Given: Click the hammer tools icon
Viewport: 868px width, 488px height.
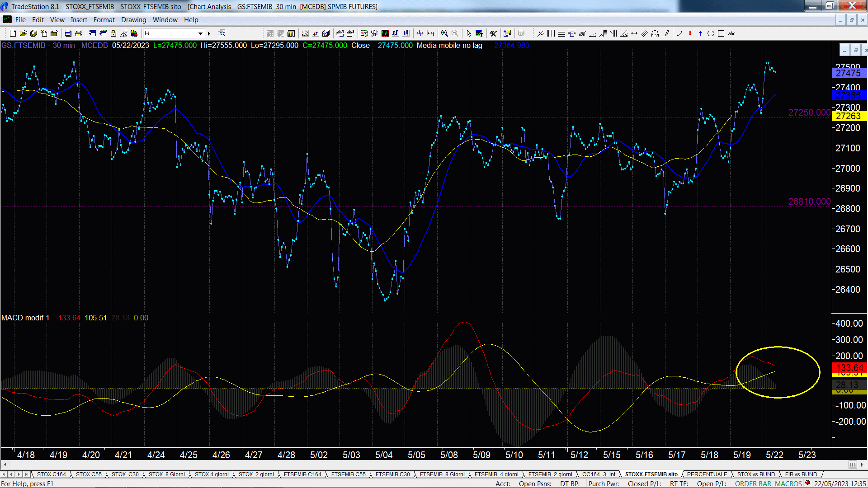Looking at the screenshot, I should coord(493,33).
